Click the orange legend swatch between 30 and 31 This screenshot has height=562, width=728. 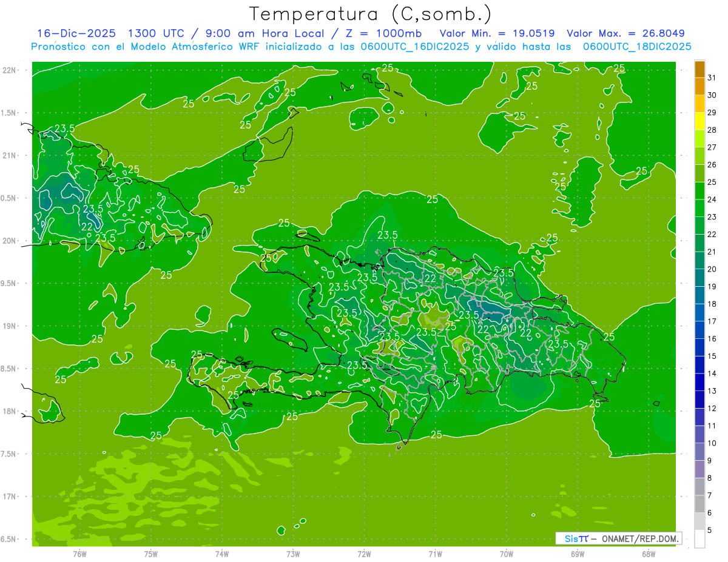click(x=699, y=87)
